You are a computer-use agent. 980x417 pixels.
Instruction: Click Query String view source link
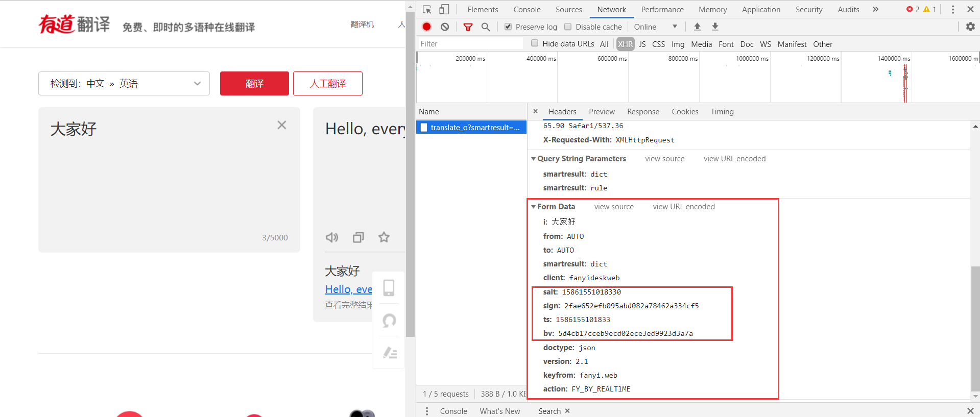(664, 159)
